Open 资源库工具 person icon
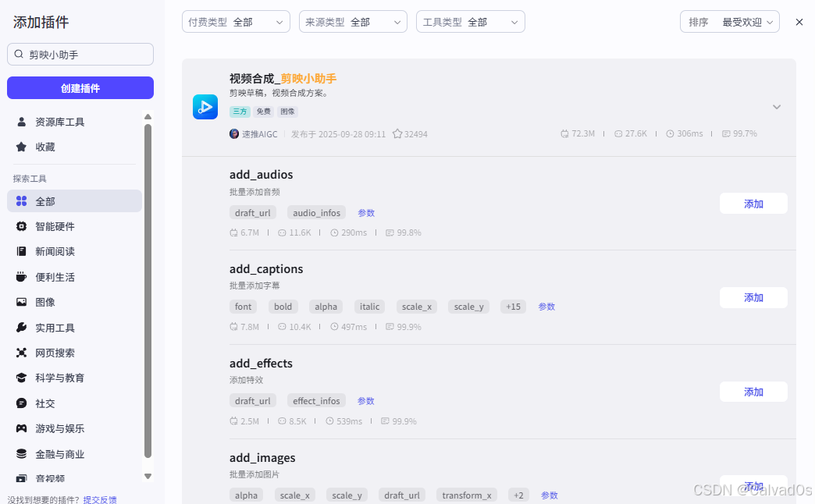Viewport: 815px width, 504px height. point(21,122)
